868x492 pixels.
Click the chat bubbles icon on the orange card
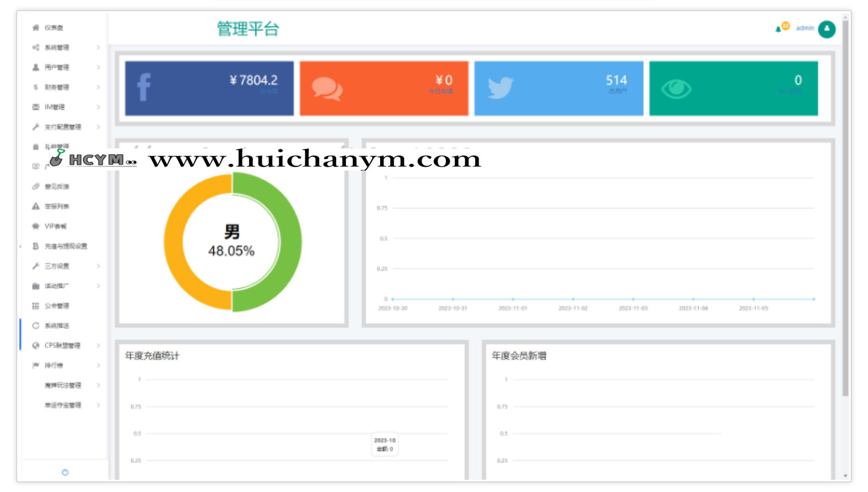(x=327, y=89)
